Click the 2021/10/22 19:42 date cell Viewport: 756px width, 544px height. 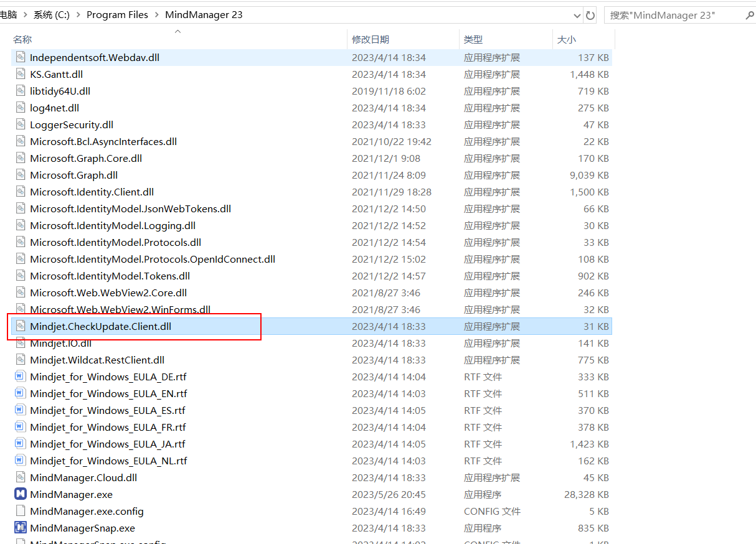pyautogui.click(x=392, y=141)
